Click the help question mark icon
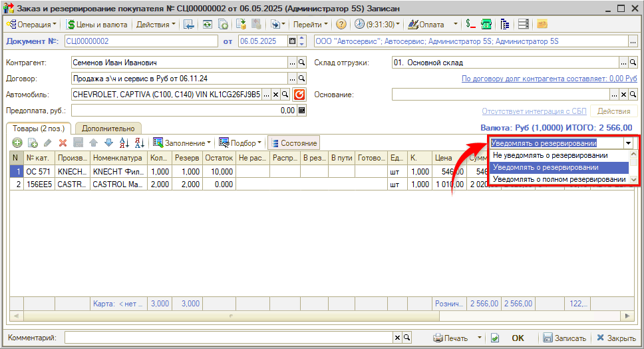Image resolution: width=644 pixels, height=349 pixels. pyautogui.click(x=341, y=24)
